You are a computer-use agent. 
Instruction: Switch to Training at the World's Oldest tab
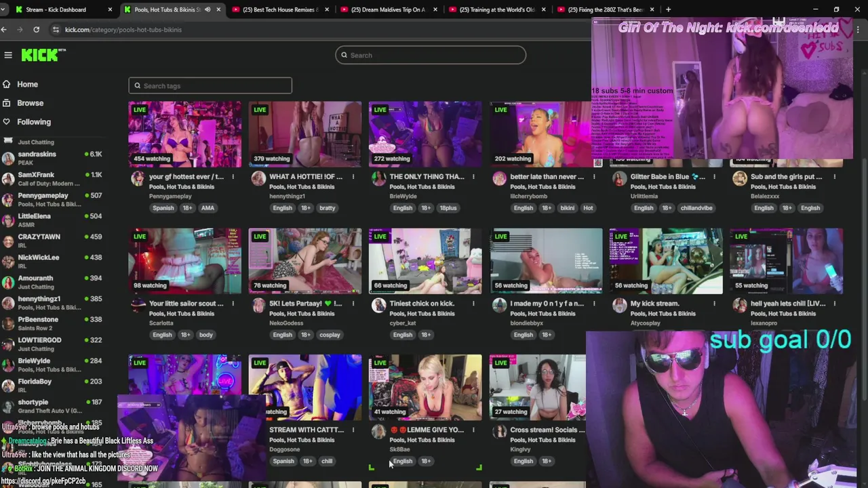(497, 9)
